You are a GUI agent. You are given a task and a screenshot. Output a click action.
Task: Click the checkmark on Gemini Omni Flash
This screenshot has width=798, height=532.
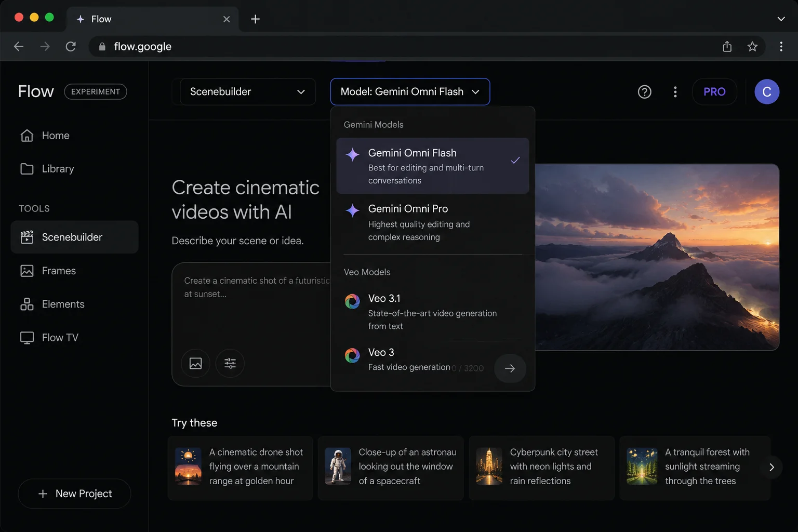(515, 160)
